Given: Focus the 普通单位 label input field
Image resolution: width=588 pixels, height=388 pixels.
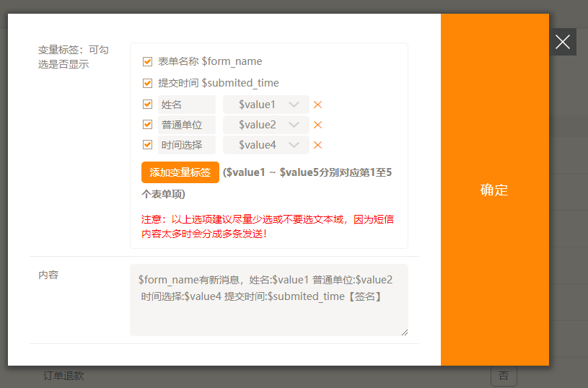Looking at the screenshot, I should [x=186, y=125].
